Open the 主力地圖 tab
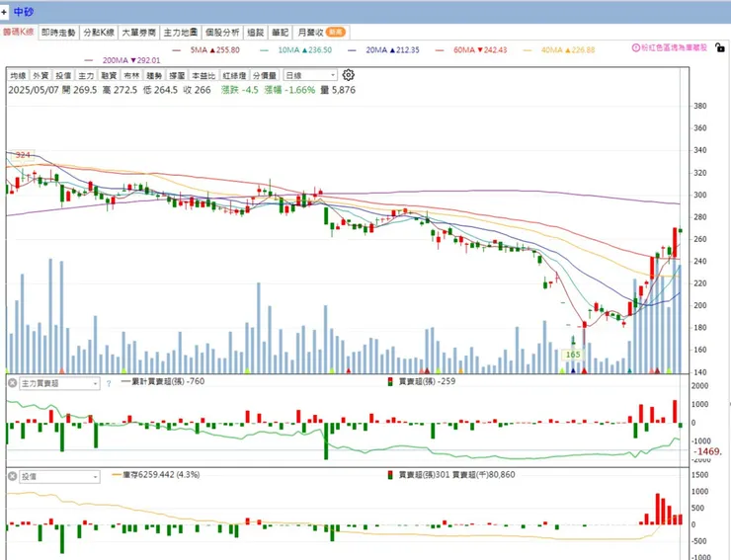 point(181,32)
